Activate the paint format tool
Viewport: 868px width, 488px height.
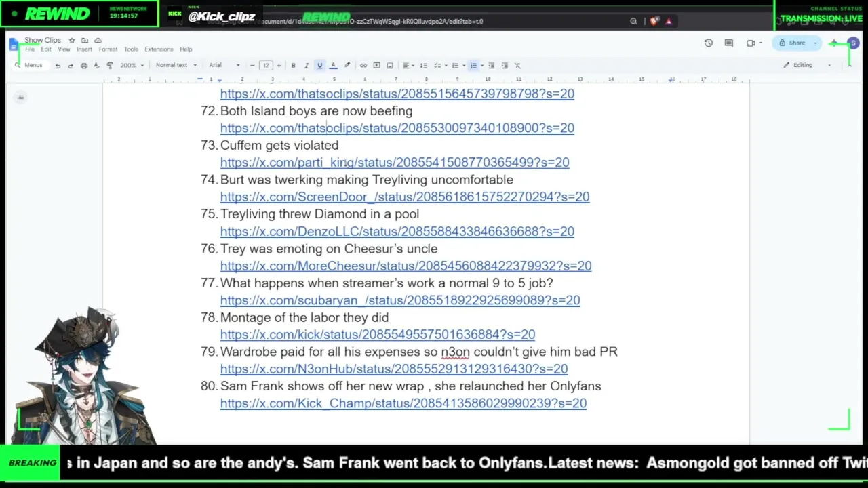click(110, 66)
